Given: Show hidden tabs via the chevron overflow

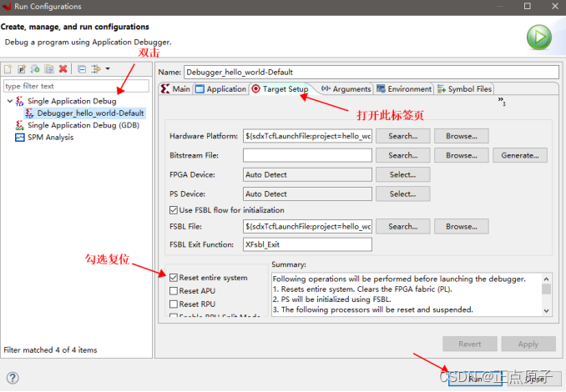Looking at the screenshot, I should [x=502, y=101].
